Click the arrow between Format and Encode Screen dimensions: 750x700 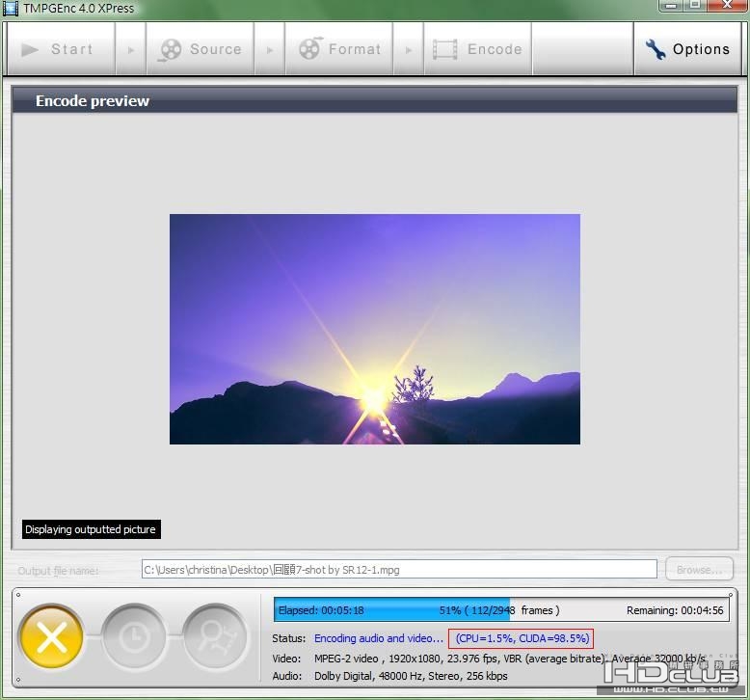tap(408, 49)
